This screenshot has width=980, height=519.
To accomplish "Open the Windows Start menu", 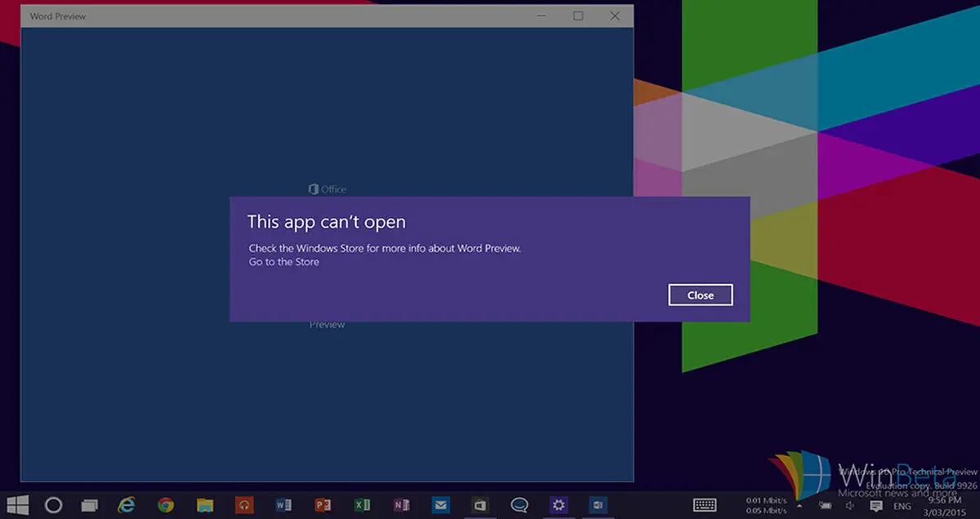I will (18, 504).
